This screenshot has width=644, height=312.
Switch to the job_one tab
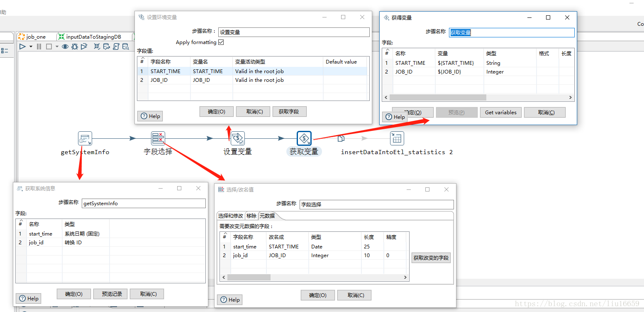32,37
